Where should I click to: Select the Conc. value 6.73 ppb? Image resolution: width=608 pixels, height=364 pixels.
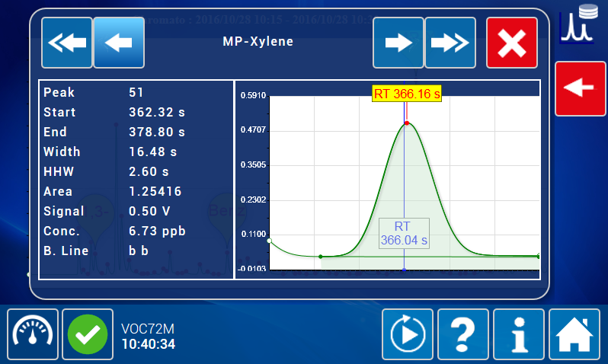157,231
